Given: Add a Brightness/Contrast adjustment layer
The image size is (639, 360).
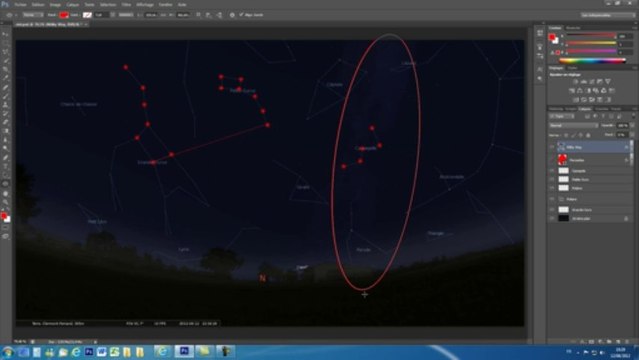Looking at the screenshot, I should [x=575, y=82].
